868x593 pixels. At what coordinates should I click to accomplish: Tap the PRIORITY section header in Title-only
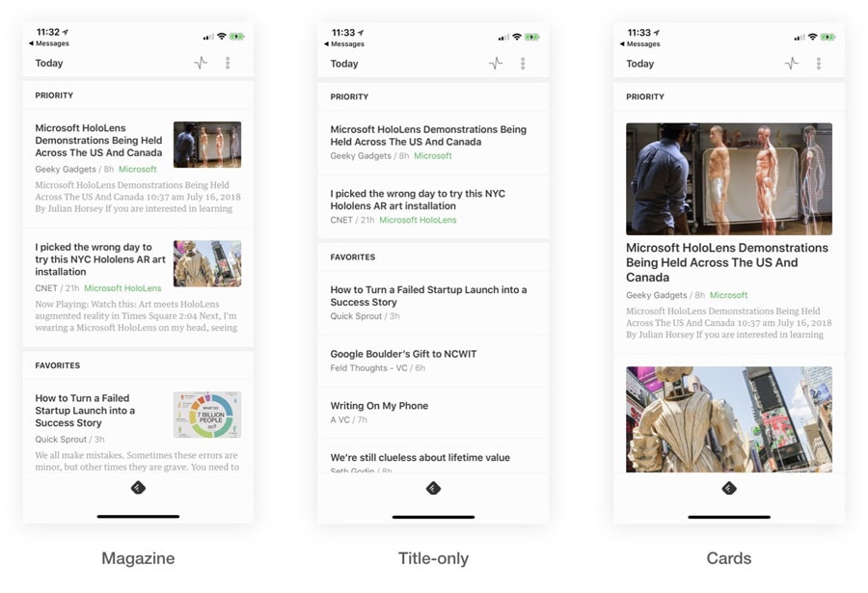[349, 96]
